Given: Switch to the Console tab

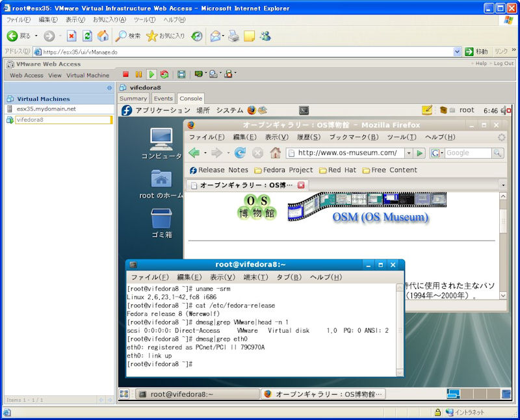Looking at the screenshot, I should pyautogui.click(x=190, y=99).
